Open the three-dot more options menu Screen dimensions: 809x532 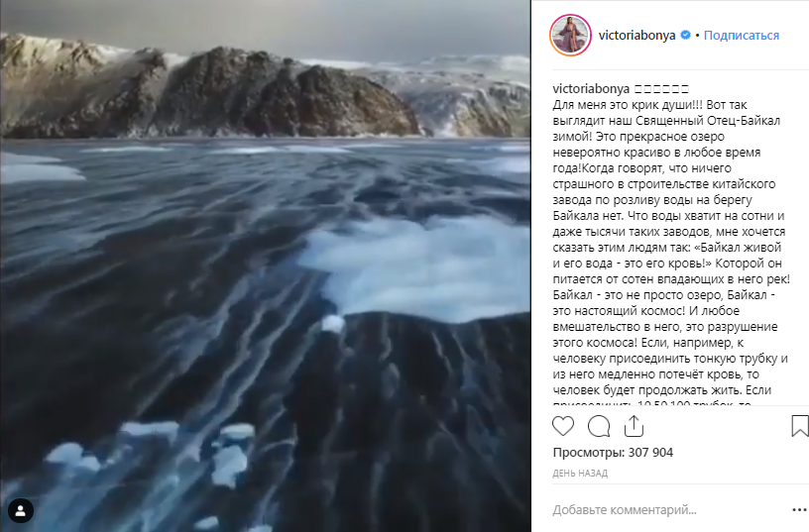pos(799,510)
